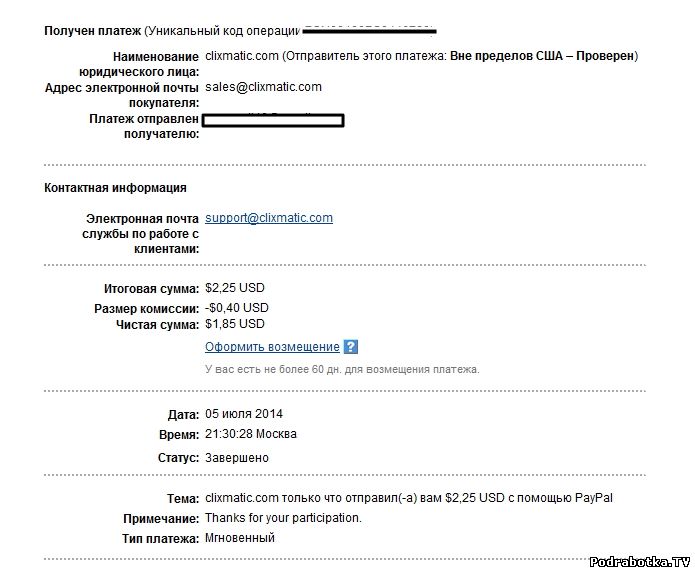
Task: Click the date 05 июля 2014
Action: pos(244,414)
